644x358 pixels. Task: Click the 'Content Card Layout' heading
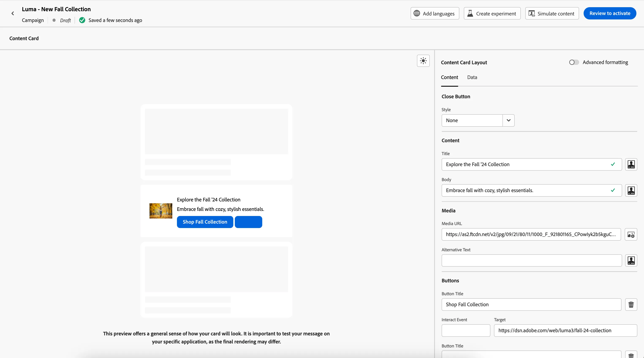pyautogui.click(x=464, y=63)
